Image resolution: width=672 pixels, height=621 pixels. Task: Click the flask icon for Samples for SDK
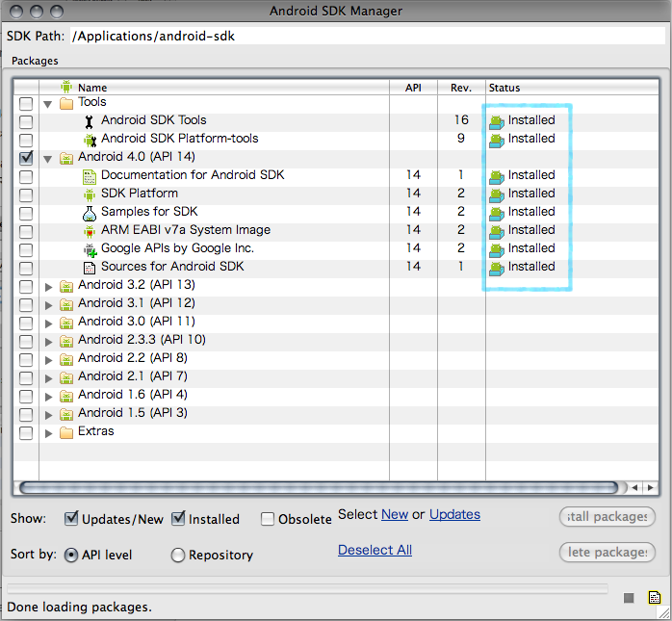pyautogui.click(x=90, y=214)
